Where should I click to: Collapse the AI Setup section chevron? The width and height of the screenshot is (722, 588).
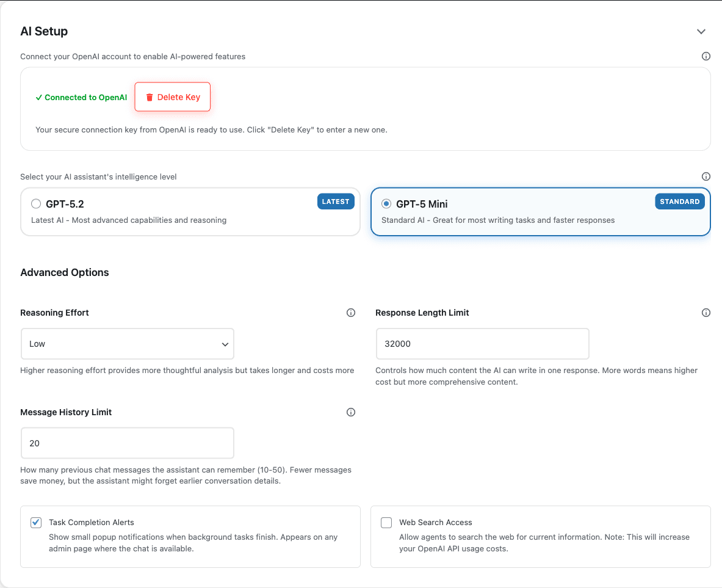[x=701, y=31]
